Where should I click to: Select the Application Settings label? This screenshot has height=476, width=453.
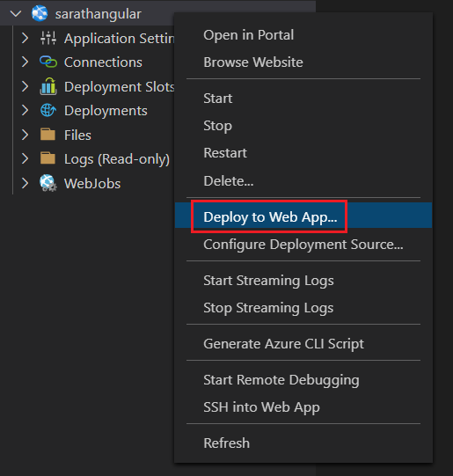tap(119, 38)
